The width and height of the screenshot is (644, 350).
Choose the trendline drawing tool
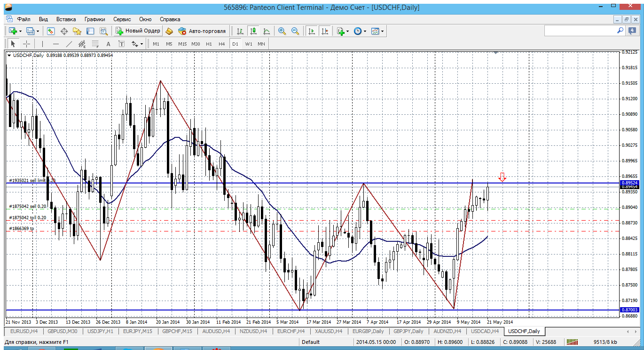(x=69, y=44)
